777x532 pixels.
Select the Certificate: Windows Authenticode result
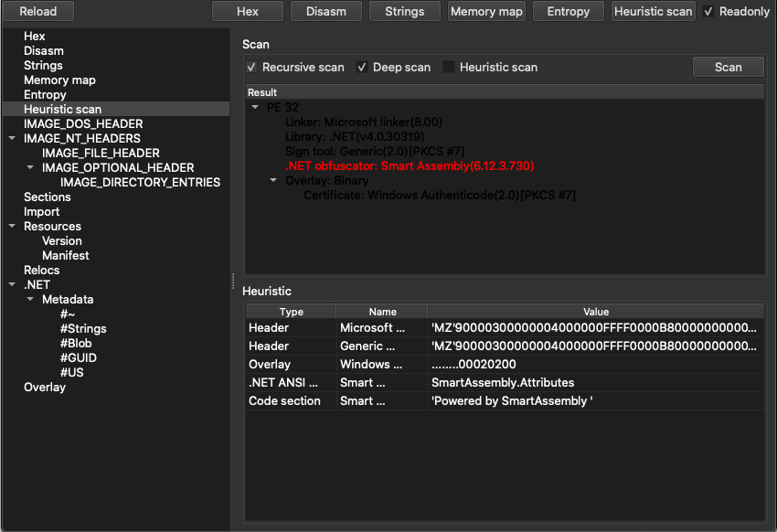[x=440, y=196]
